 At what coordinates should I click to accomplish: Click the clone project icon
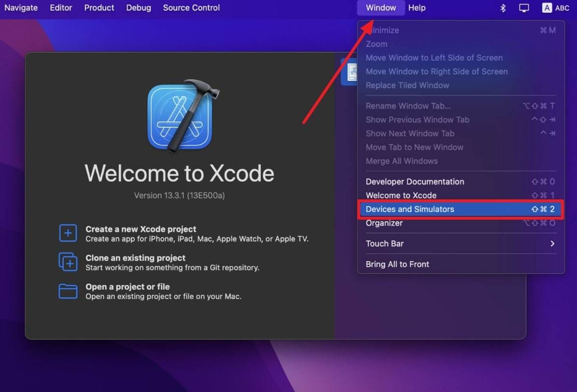68,262
